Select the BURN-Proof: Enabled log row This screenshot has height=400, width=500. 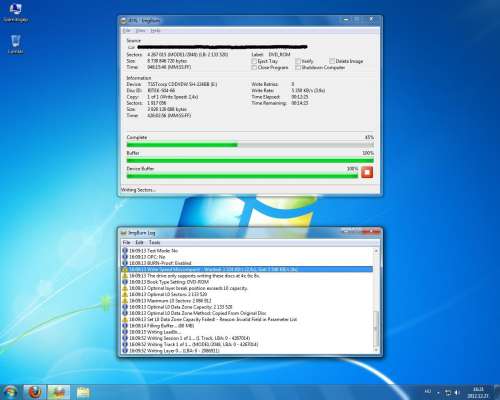coord(247,263)
